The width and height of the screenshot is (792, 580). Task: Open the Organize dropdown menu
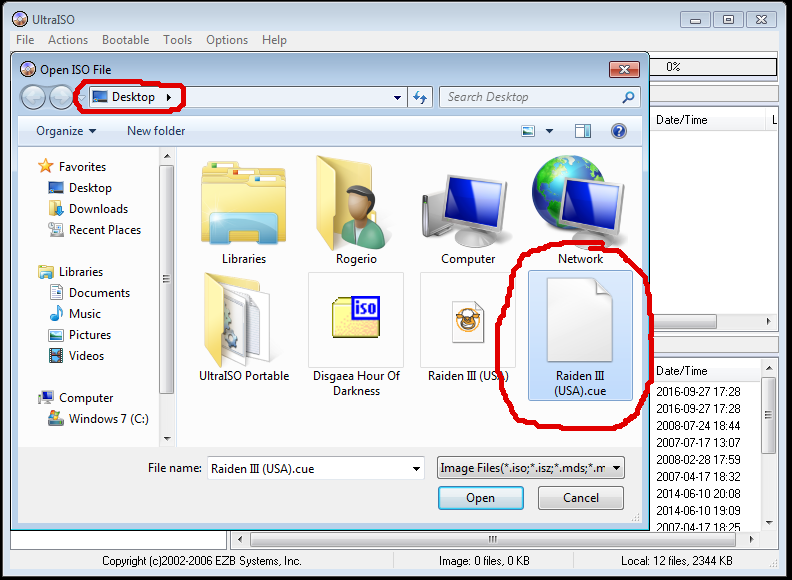tap(66, 131)
